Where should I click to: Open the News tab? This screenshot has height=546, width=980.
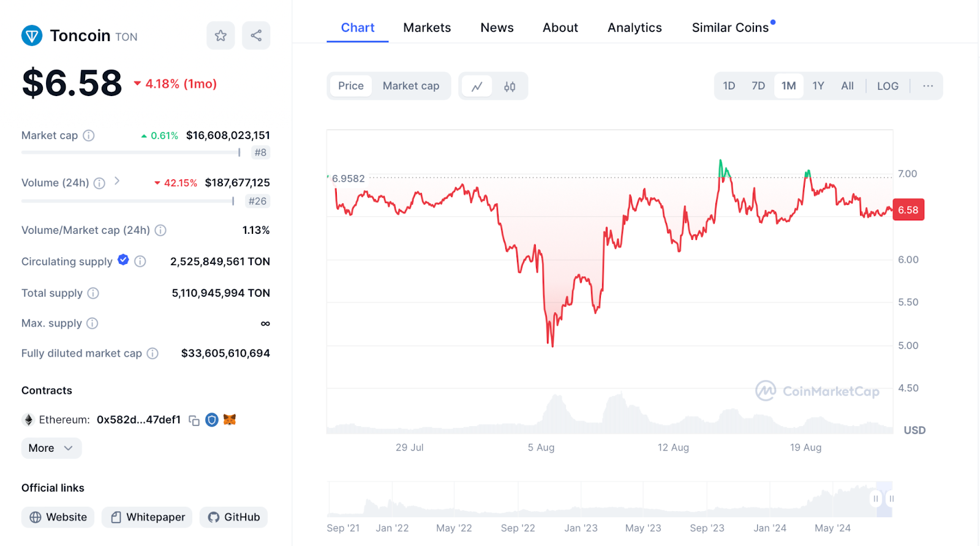point(497,28)
